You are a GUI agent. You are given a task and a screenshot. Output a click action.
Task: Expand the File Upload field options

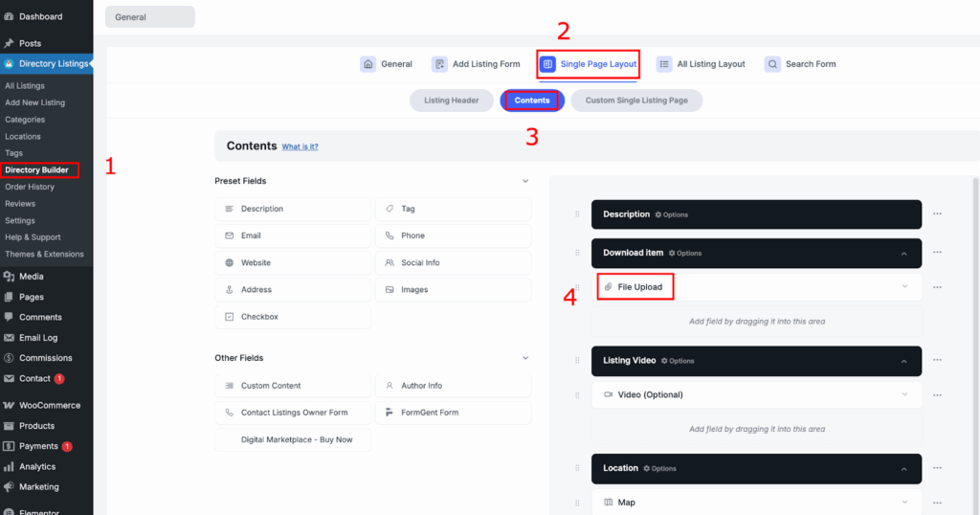point(904,287)
